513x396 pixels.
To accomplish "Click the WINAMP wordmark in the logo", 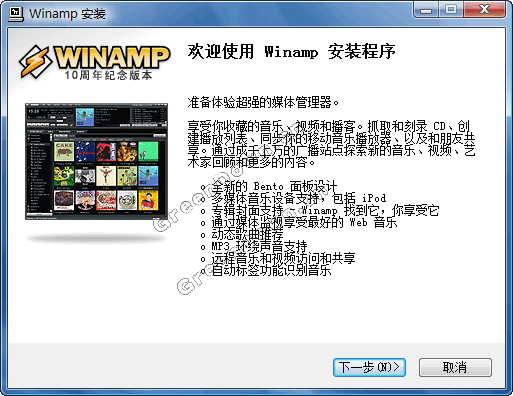I will click(112, 58).
